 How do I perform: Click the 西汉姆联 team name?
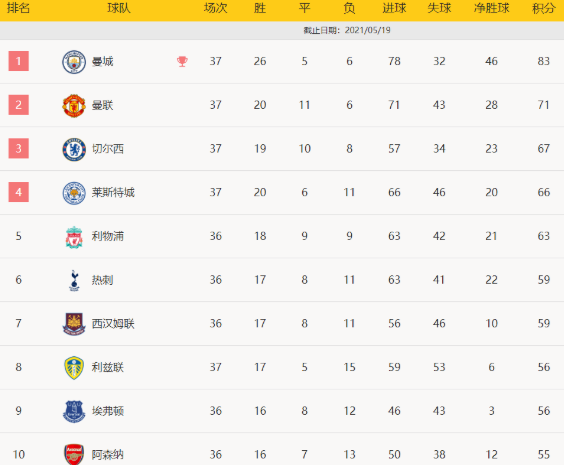[113, 324]
